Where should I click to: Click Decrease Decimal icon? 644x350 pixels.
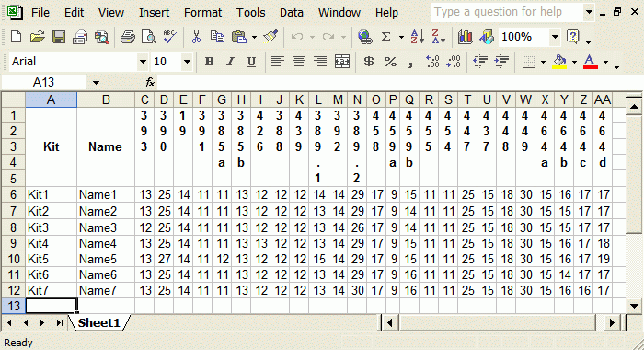454,62
